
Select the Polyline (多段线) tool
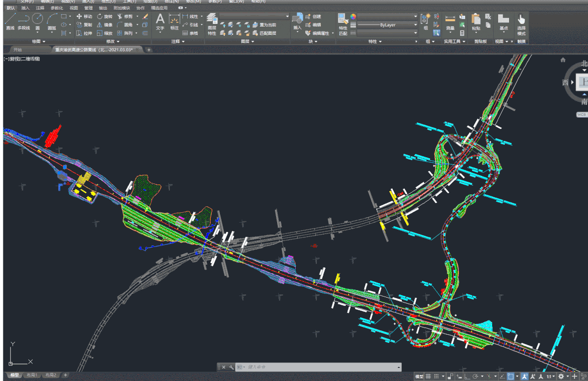23,21
